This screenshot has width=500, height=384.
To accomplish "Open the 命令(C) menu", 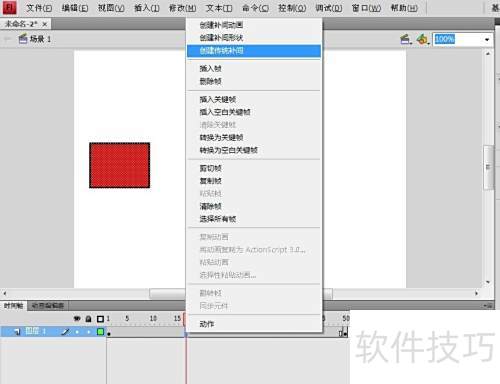I will pos(255,8).
